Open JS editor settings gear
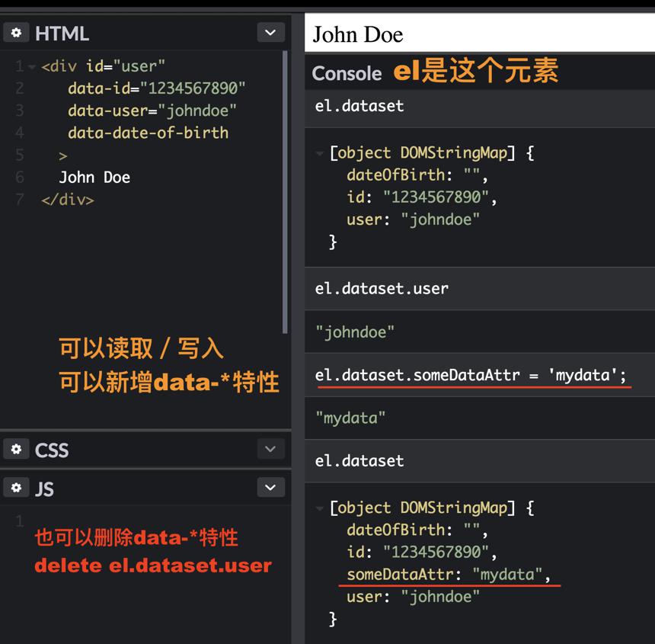 point(16,487)
